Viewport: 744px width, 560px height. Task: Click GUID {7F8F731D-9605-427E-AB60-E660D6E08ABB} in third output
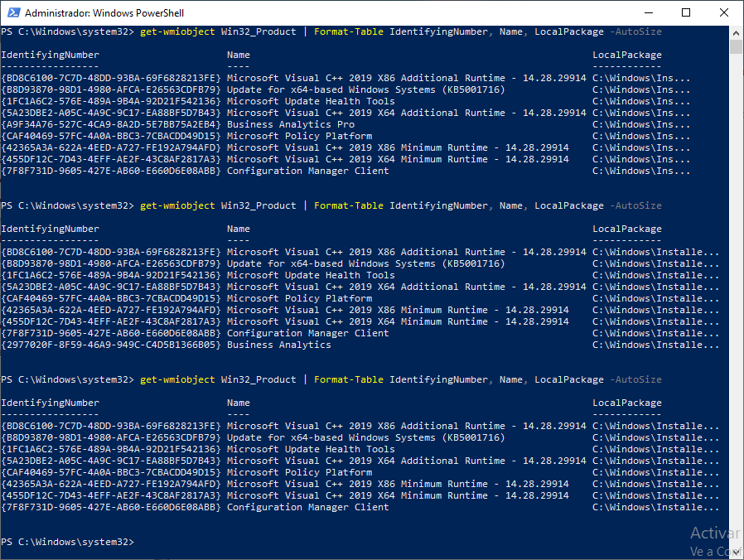click(x=111, y=507)
